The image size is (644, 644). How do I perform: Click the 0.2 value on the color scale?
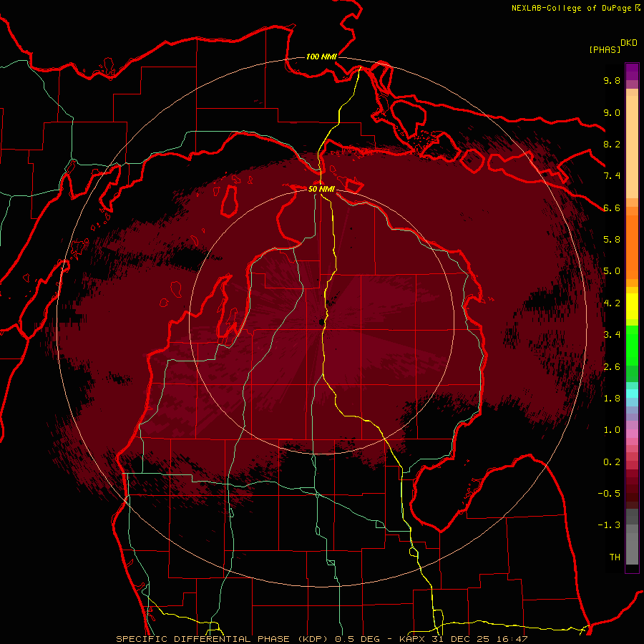(x=612, y=462)
